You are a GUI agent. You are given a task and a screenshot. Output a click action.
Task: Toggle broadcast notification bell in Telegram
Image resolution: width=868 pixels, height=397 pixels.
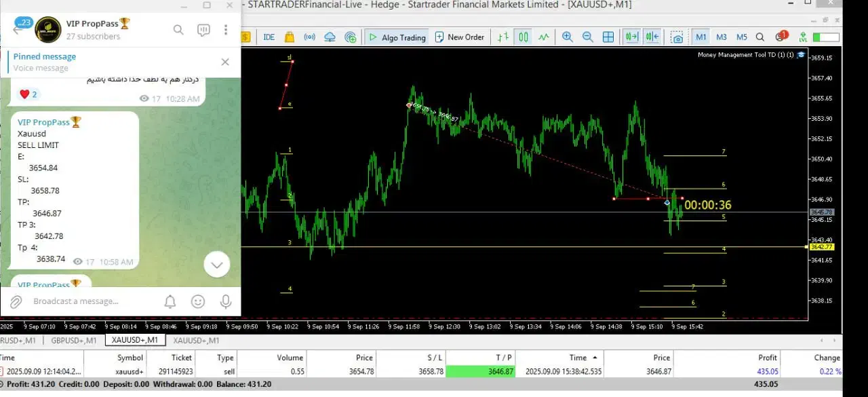click(x=170, y=301)
